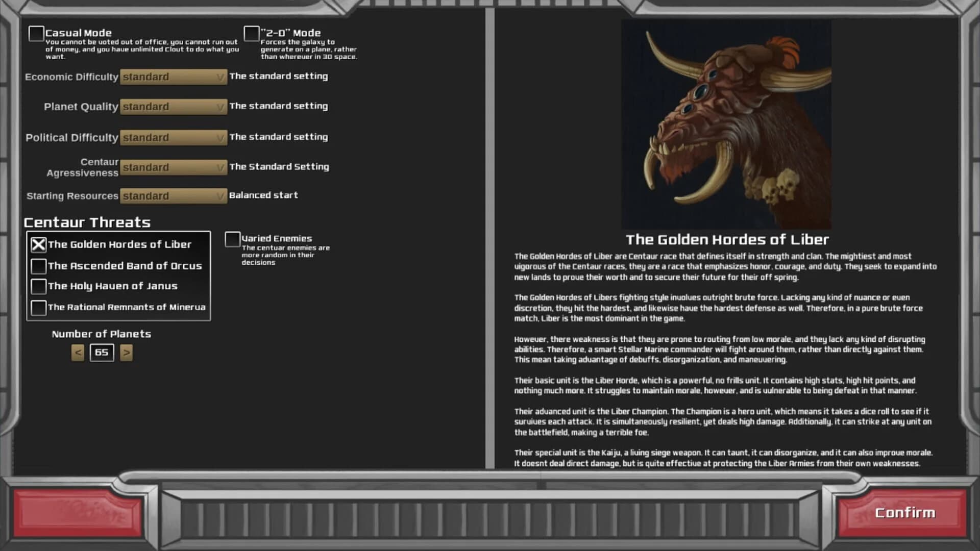Check The Ascended Band of Orcus threat
The width and height of the screenshot is (980, 551).
[x=38, y=266]
